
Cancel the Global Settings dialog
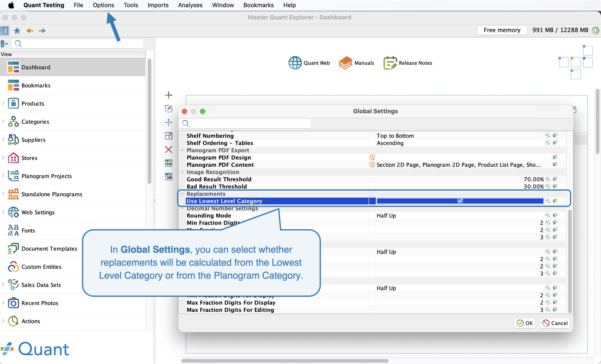point(555,323)
